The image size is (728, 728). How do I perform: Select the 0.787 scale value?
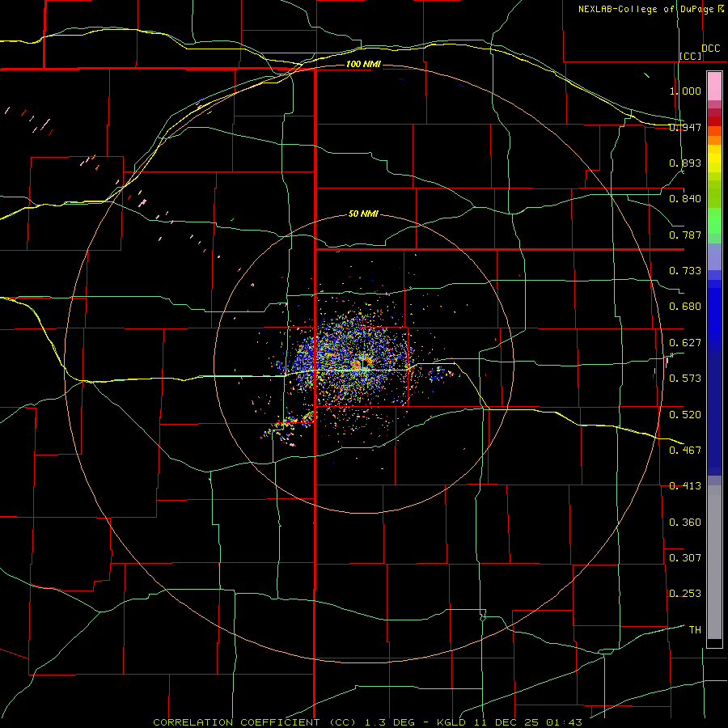[x=685, y=235]
